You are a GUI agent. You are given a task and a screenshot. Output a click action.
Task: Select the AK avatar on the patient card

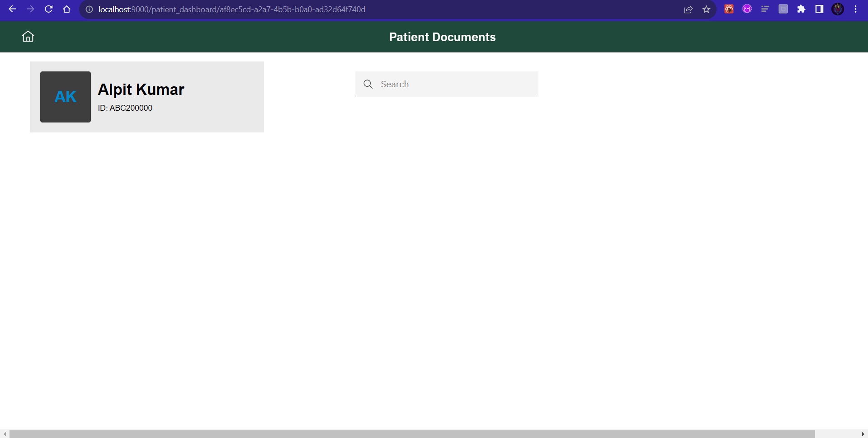tap(65, 96)
